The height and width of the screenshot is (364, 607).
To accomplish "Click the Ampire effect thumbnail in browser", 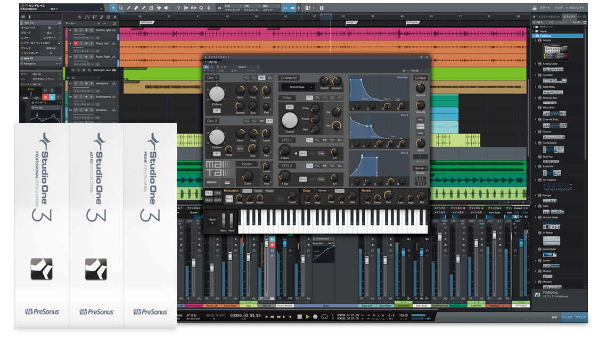I will coord(555,52).
